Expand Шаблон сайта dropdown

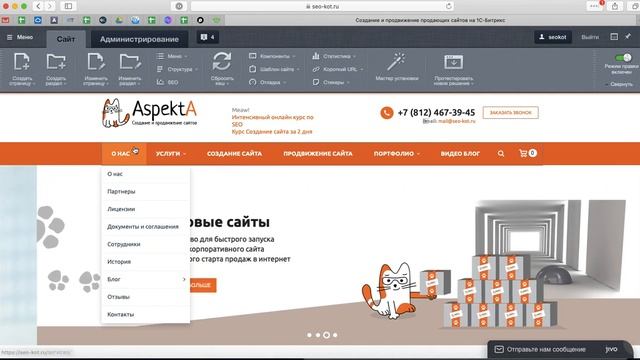click(274, 69)
